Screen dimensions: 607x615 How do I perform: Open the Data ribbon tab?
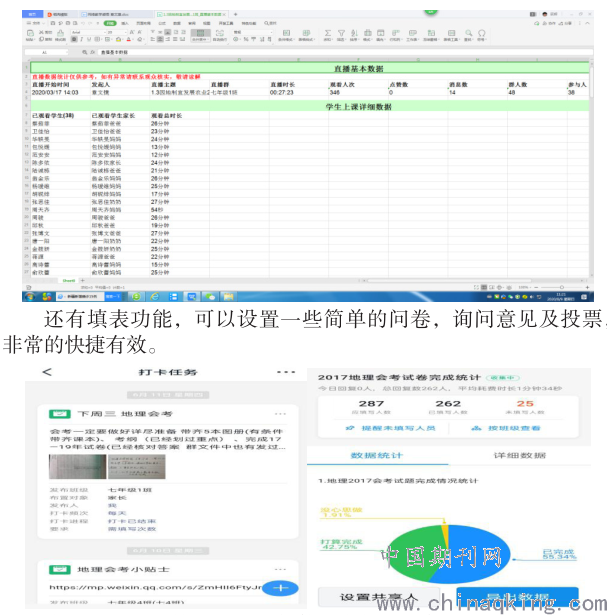tap(177, 23)
